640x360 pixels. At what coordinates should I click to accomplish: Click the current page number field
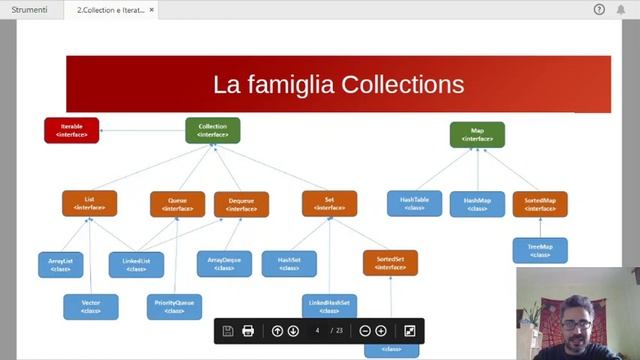coord(318,331)
